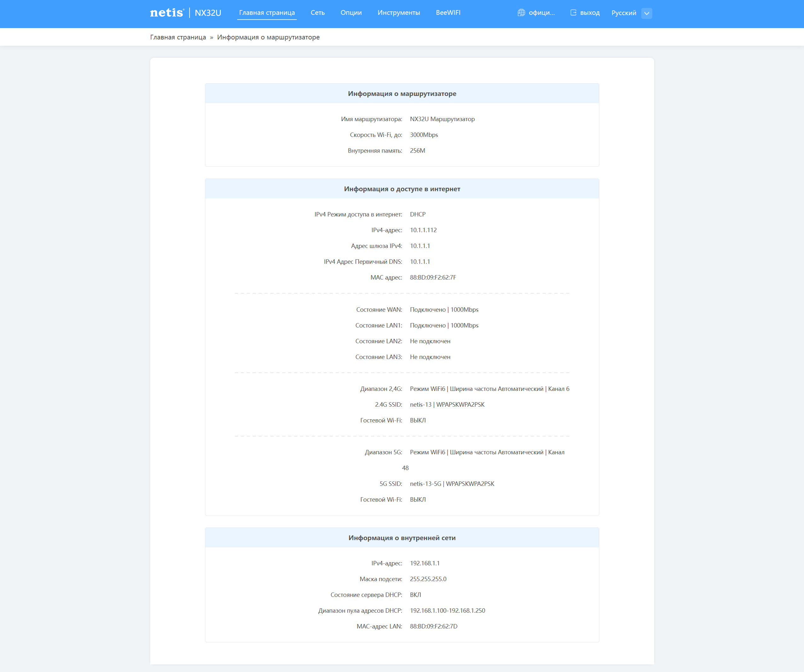Image resolution: width=804 pixels, height=672 pixels.
Task: Select the Главная страница navigation tab
Action: point(267,13)
